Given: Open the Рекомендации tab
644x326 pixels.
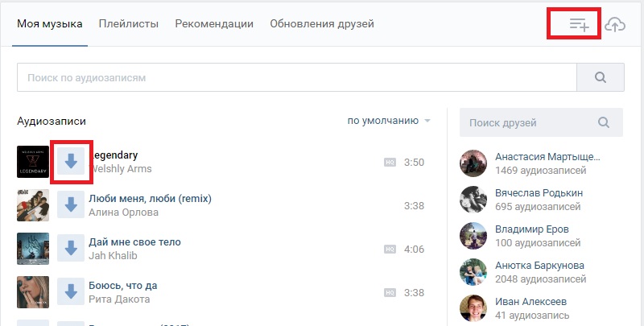Looking at the screenshot, I should tap(214, 24).
